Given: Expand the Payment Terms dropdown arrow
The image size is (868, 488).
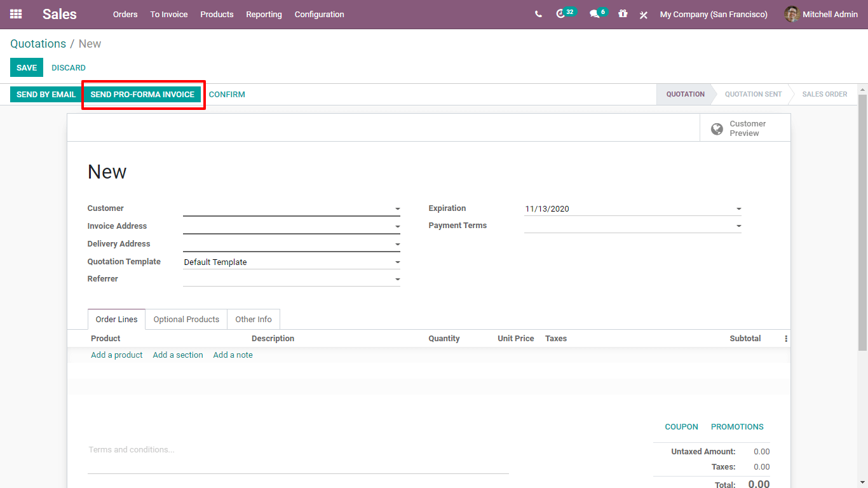Looking at the screenshot, I should click(x=738, y=226).
